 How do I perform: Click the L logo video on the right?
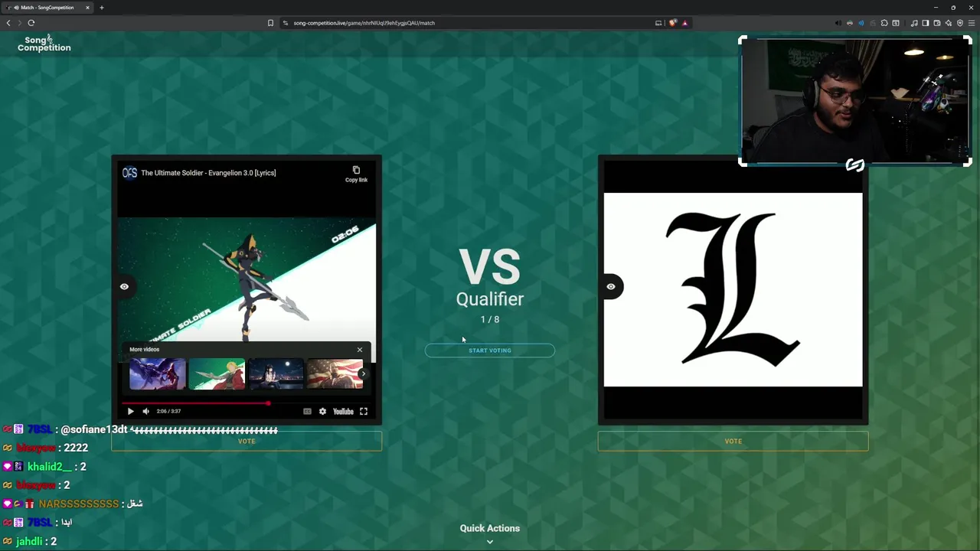pyautogui.click(x=733, y=290)
